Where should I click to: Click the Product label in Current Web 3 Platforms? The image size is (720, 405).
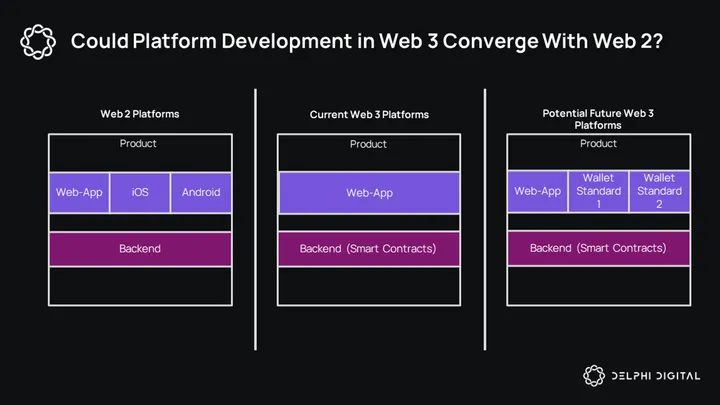tap(368, 145)
